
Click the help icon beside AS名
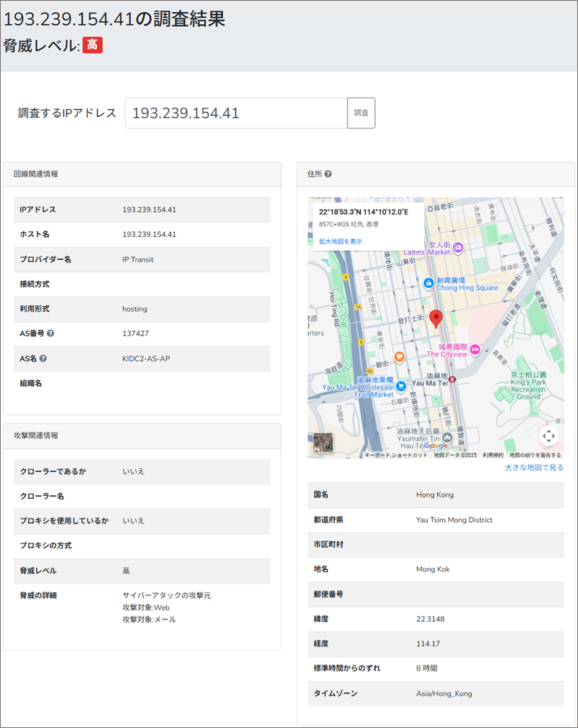(43, 359)
